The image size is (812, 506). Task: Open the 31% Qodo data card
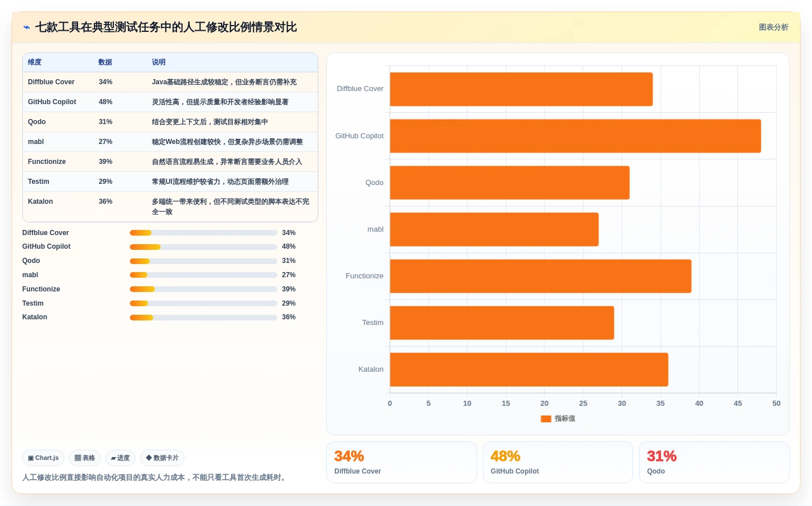[714, 462]
